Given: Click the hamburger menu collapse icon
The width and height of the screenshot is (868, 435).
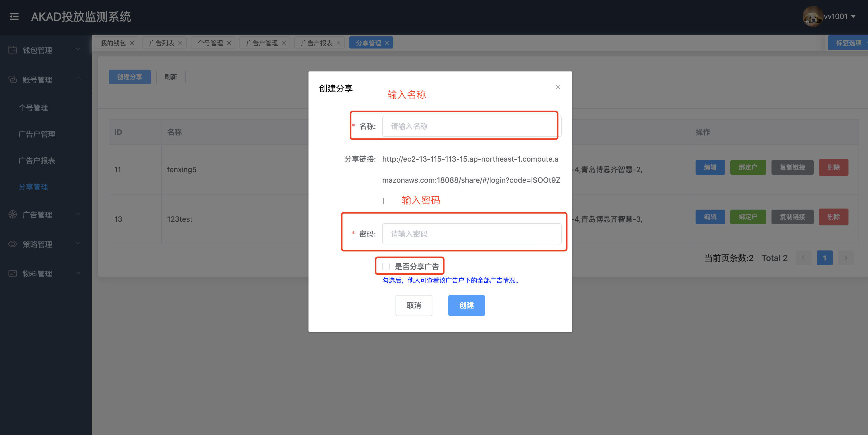Looking at the screenshot, I should 14,17.
